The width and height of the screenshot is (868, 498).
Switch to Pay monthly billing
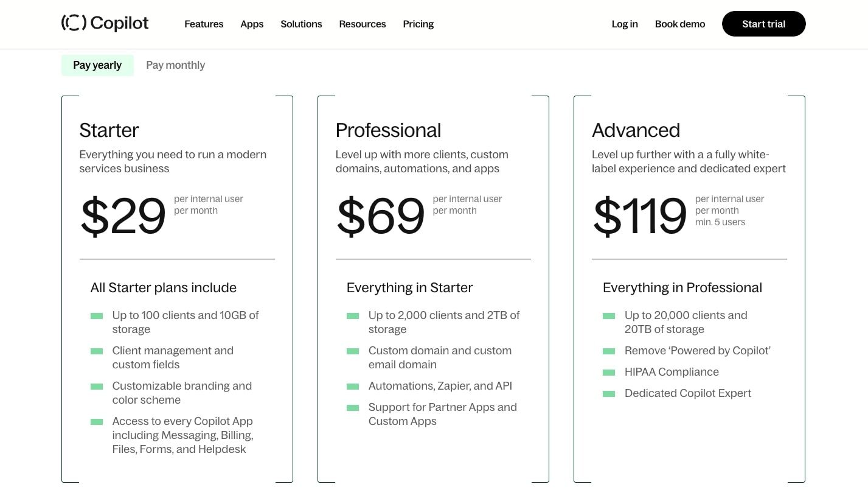175,65
